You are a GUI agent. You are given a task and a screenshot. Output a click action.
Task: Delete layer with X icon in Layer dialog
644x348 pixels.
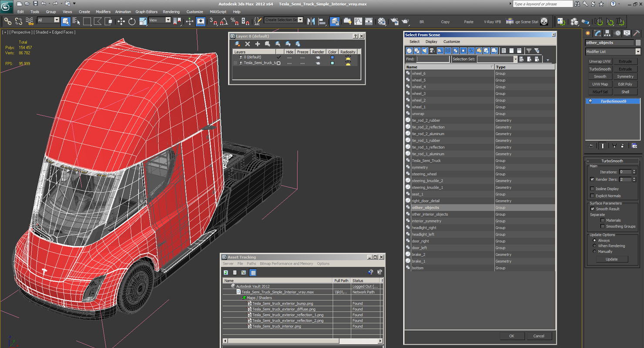coord(248,44)
